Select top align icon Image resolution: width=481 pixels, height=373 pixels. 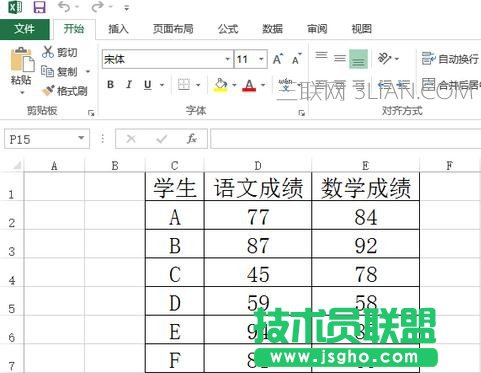[x=321, y=55]
